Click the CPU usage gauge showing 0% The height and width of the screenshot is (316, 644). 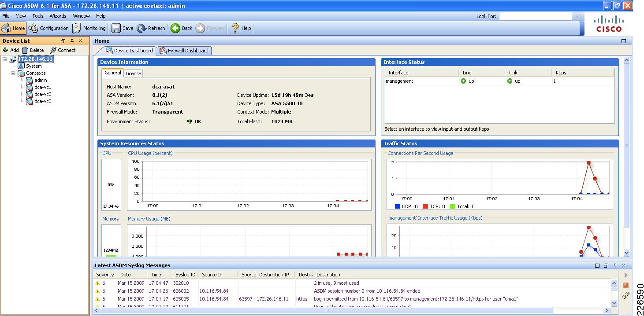coord(111,184)
